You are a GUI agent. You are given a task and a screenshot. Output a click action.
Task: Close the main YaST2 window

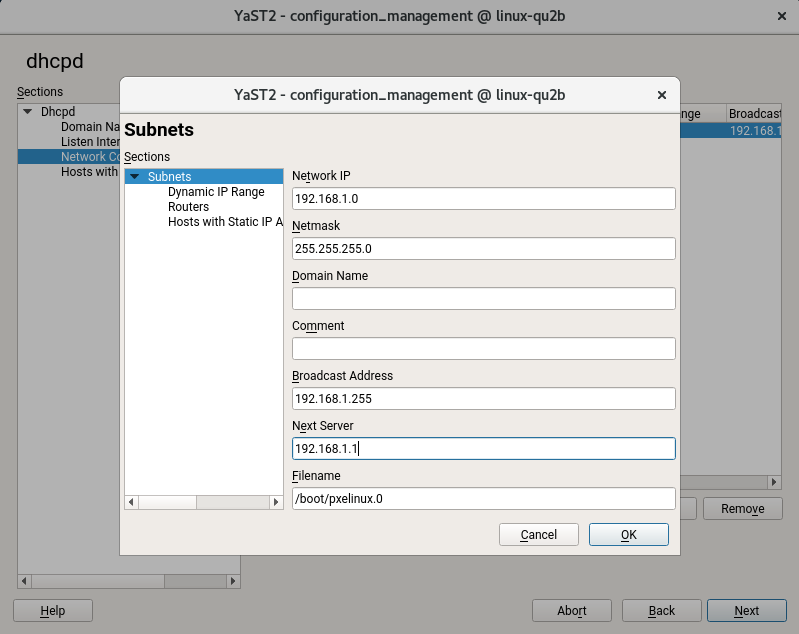point(781,16)
